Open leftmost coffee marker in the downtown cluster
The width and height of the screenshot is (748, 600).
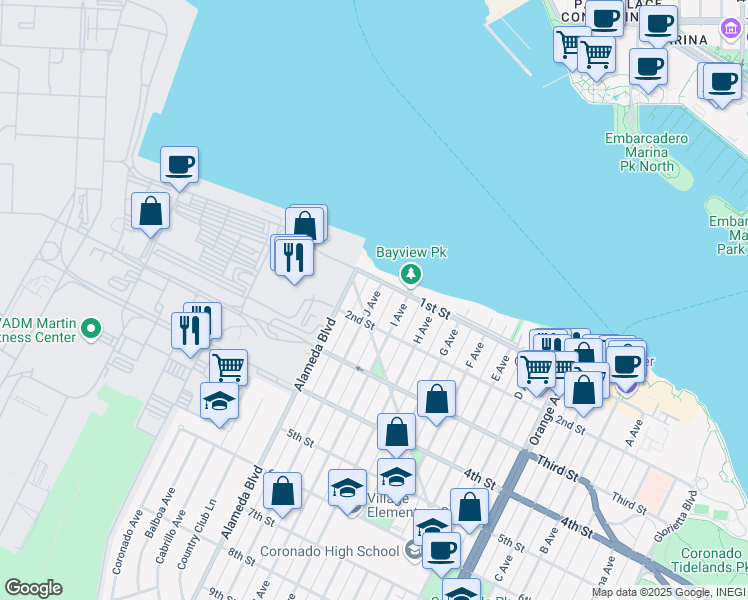pos(604,21)
